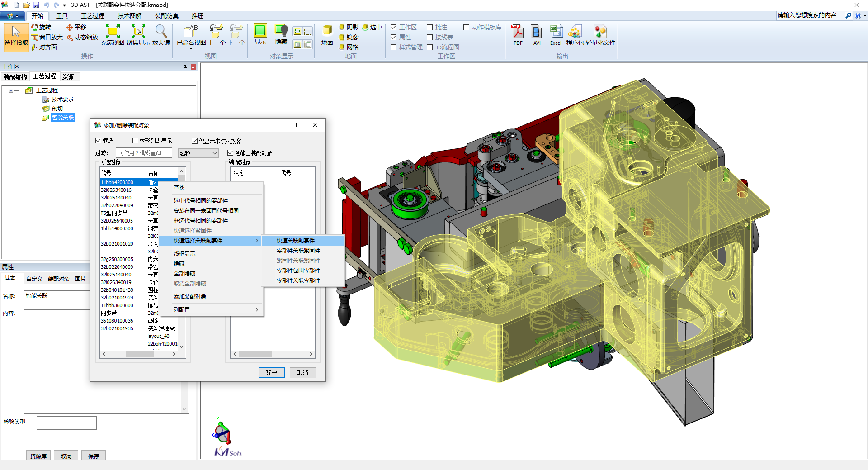Switch to the 装配仿真 ribbon tab
This screenshot has height=470, width=868.
166,16
